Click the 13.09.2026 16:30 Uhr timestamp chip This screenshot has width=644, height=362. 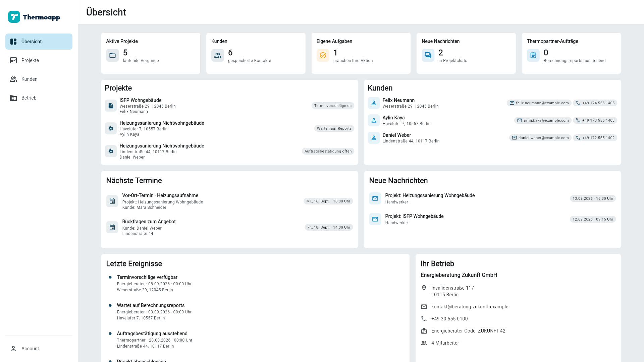coord(593,198)
